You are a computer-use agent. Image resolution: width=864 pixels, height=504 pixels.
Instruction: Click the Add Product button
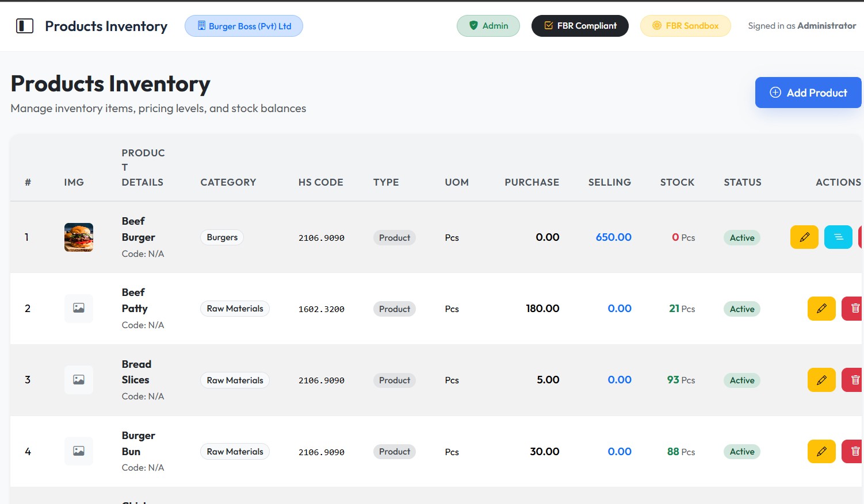pos(808,93)
